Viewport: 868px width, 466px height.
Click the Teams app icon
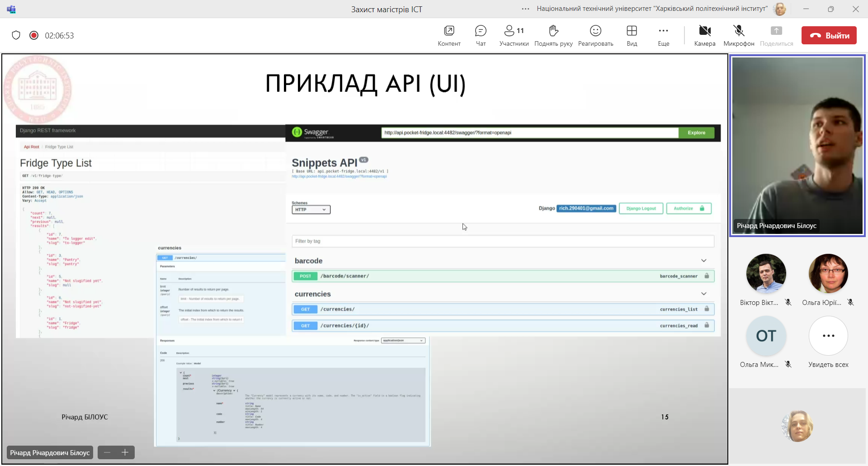(11, 9)
